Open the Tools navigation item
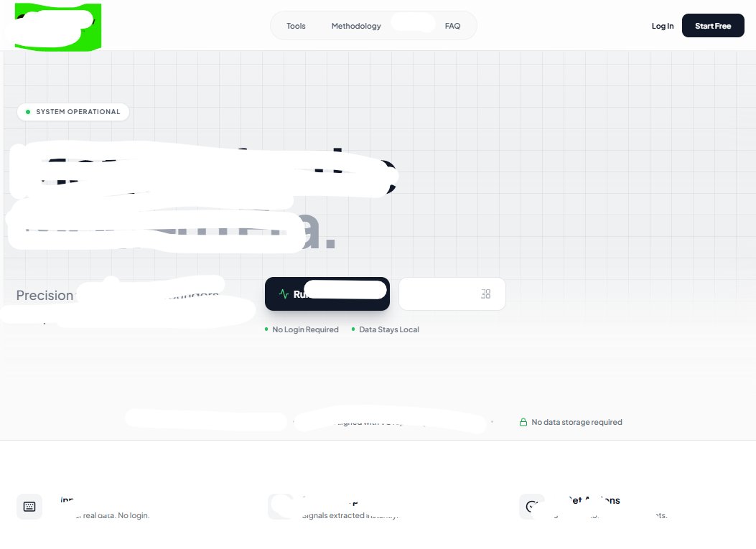 (296, 26)
